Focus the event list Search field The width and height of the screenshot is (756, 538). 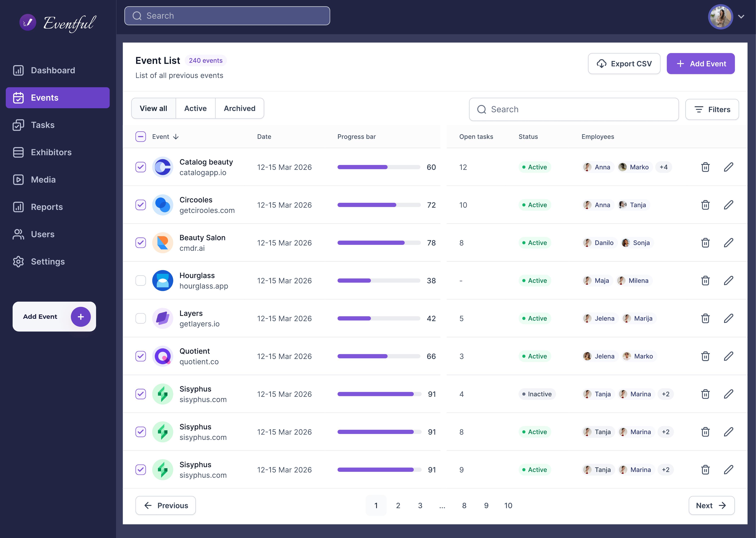(574, 109)
